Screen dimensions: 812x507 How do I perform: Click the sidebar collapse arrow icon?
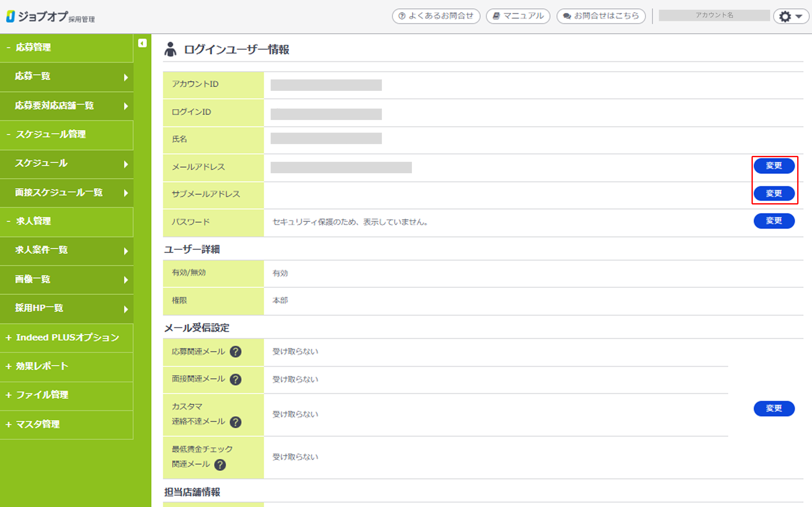pyautogui.click(x=142, y=43)
